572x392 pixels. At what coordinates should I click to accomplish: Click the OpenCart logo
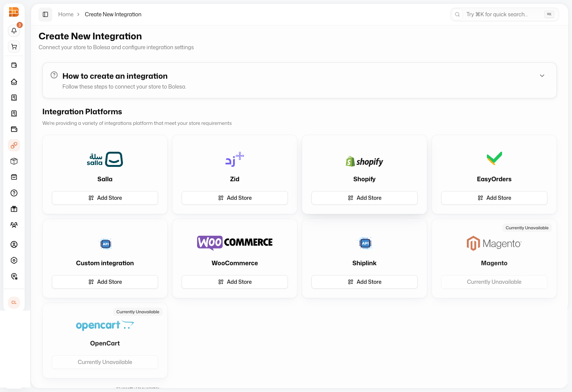105,325
